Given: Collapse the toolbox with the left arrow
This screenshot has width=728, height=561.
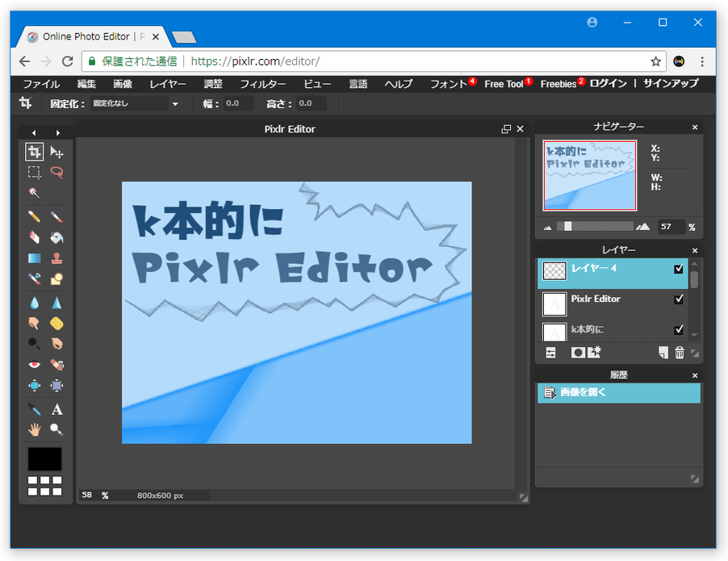Looking at the screenshot, I should point(34,133).
